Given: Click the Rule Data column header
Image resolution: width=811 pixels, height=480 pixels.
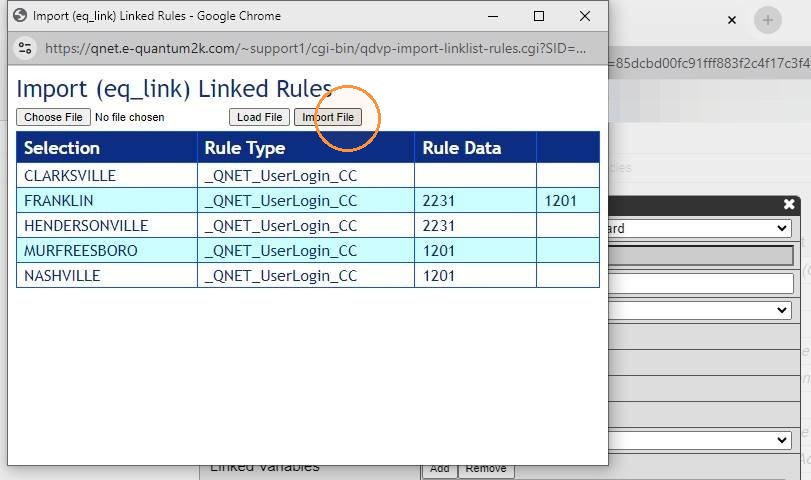Looking at the screenshot, I should point(475,147).
